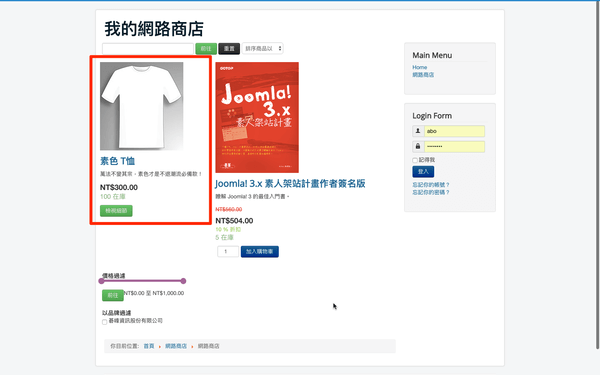
Task: Click the 100 在庫 stock text
Action: pos(113,197)
